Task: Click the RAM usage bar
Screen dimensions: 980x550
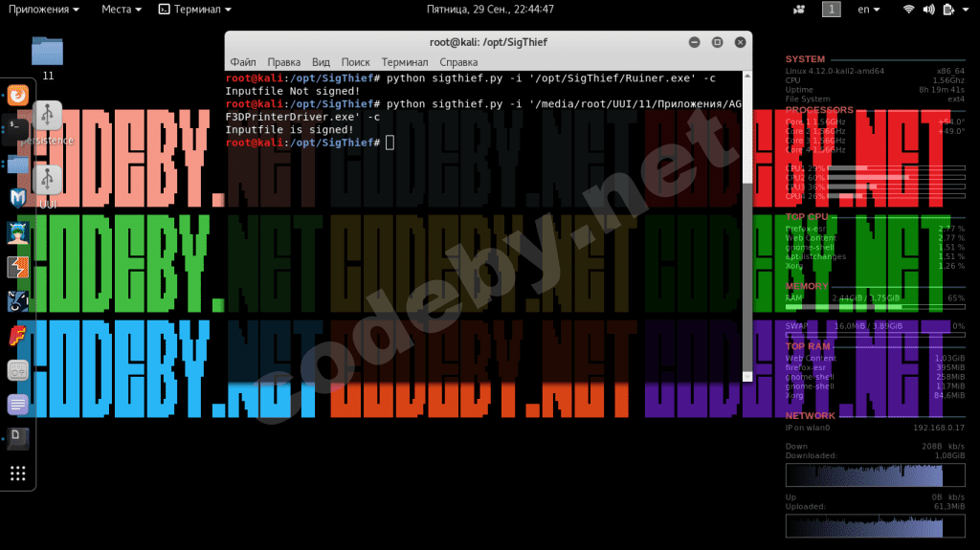Action: pyautogui.click(x=875, y=307)
